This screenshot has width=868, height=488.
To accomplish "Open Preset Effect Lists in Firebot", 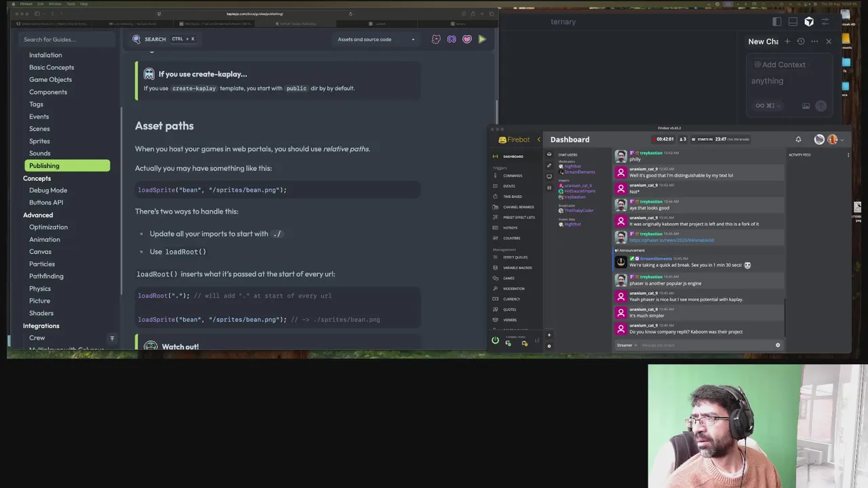I will 519,218.
